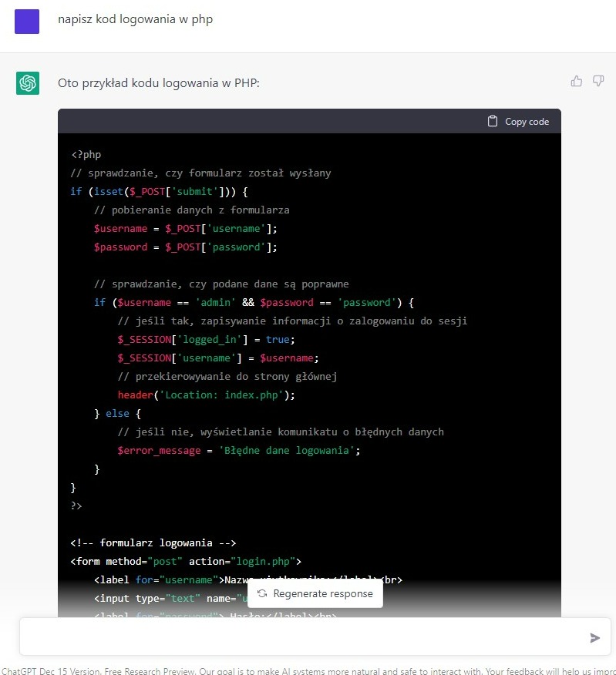This screenshot has width=616, height=675.
Task: Click the ChatGPT logo avatar
Action: [28, 83]
